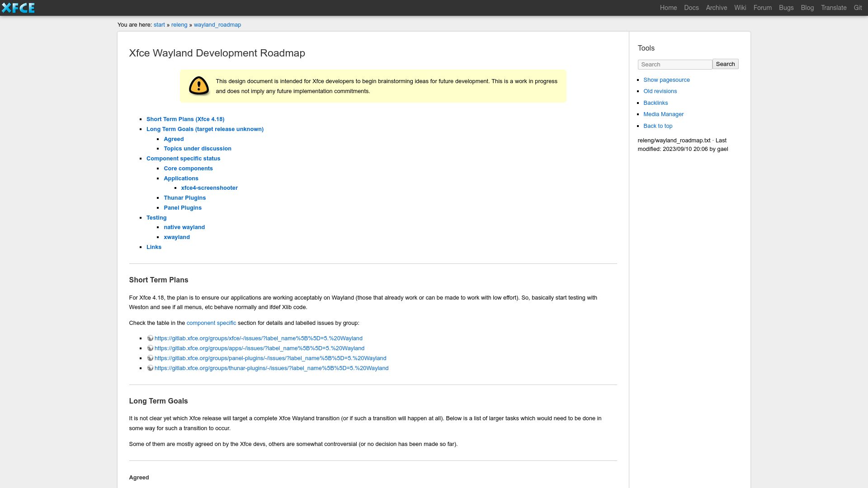Screen dimensions: 868x488
Task: Jump to Long Term Goals contents entry
Action: (x=205, y=129)
